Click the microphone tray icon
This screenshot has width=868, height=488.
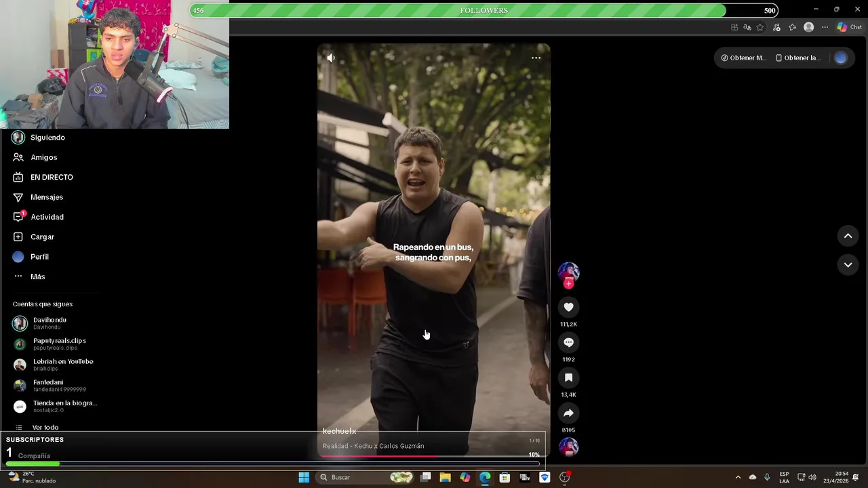767,477
